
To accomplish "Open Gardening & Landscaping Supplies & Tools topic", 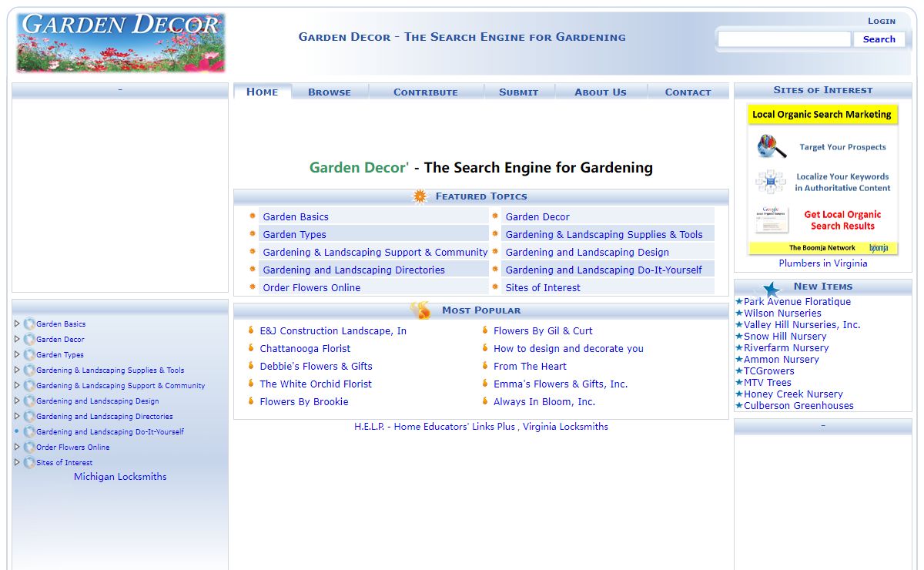I will click(x=604, y=235).
